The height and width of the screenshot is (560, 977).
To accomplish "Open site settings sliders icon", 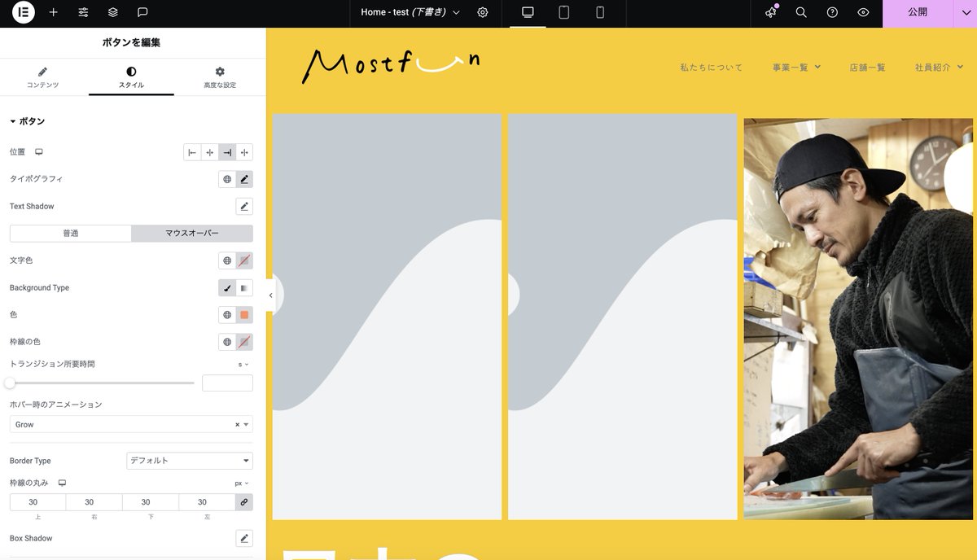I will (x=83, y=13).
